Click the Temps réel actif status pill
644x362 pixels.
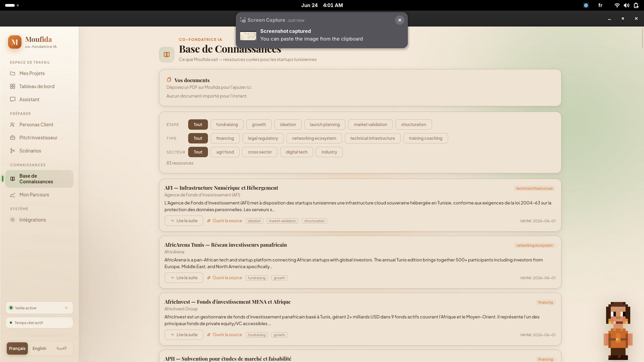(39, 323)
